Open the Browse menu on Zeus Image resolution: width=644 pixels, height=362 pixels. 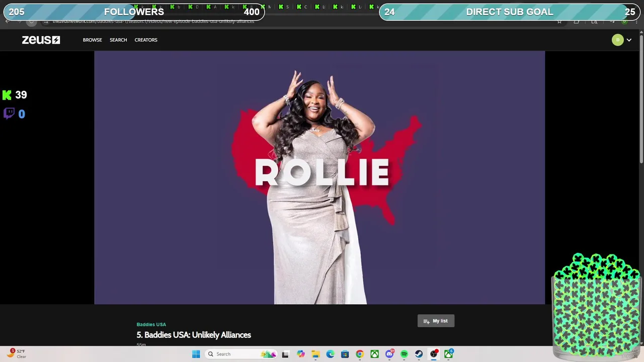[92, 40]
